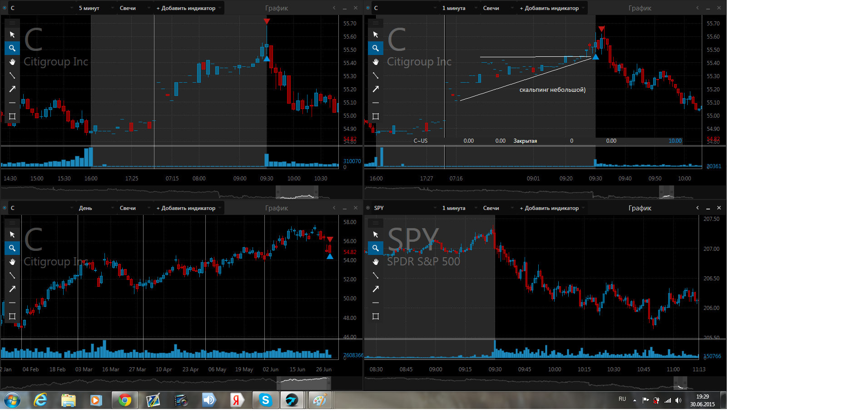Click the volume icon in the system tray
This screenshot has height=414, width=868.
(678, 400)
